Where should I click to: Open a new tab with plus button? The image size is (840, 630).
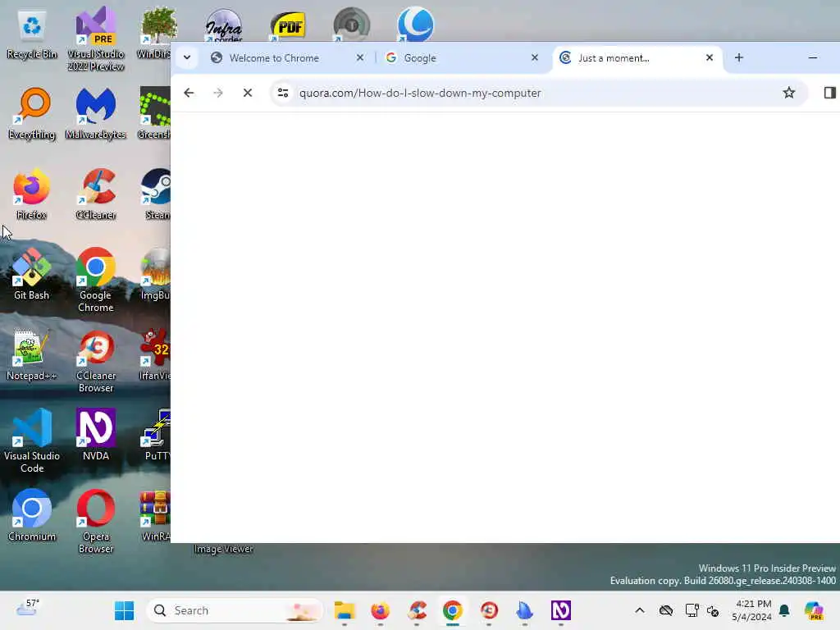[x=739, y=57]
